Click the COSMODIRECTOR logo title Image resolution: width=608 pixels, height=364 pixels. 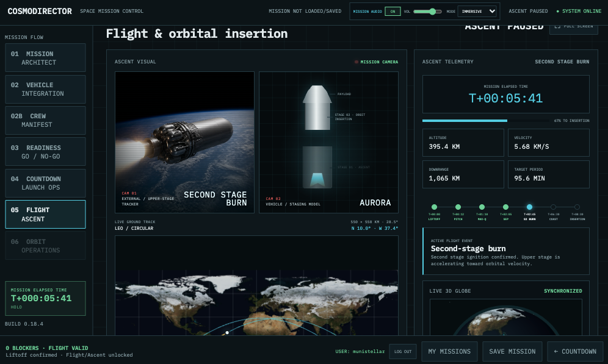pos(40,11)
